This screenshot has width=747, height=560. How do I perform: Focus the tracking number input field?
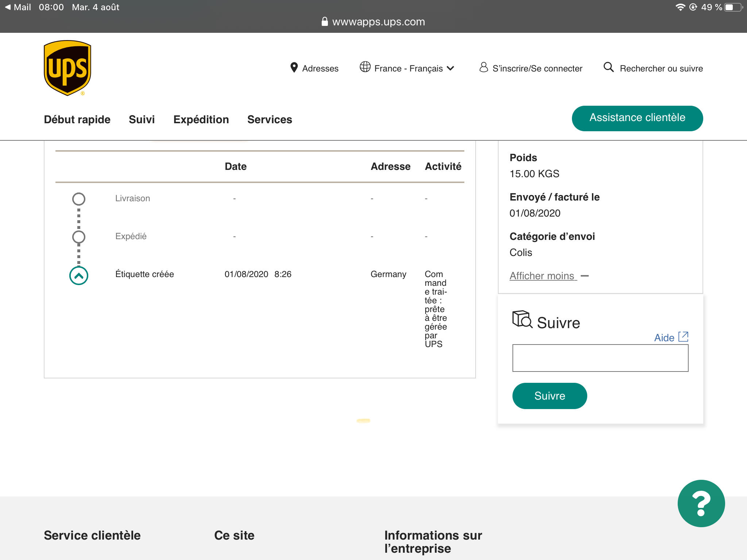coord(600,358)
